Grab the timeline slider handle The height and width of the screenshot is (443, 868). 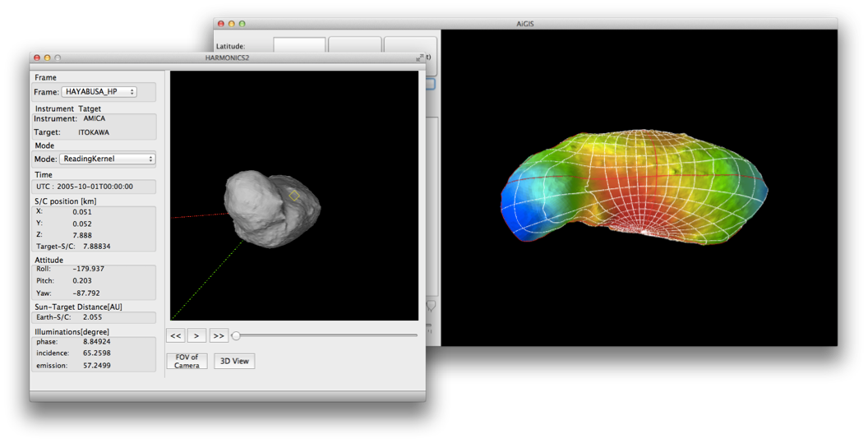click(x=236, y=335)
